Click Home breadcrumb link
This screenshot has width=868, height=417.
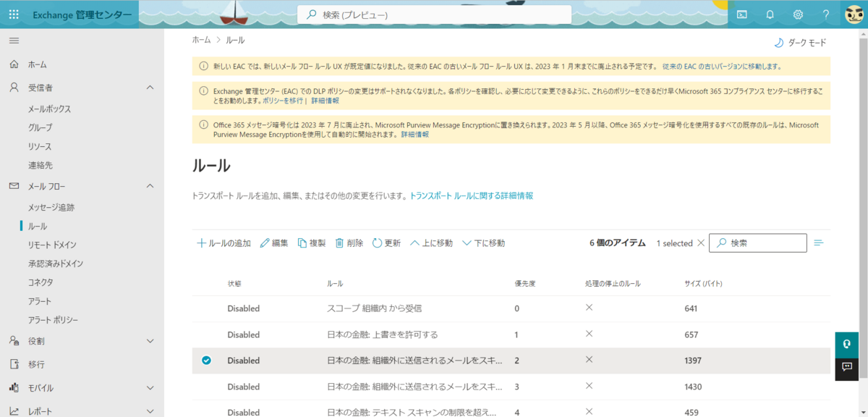coord(201,40)
